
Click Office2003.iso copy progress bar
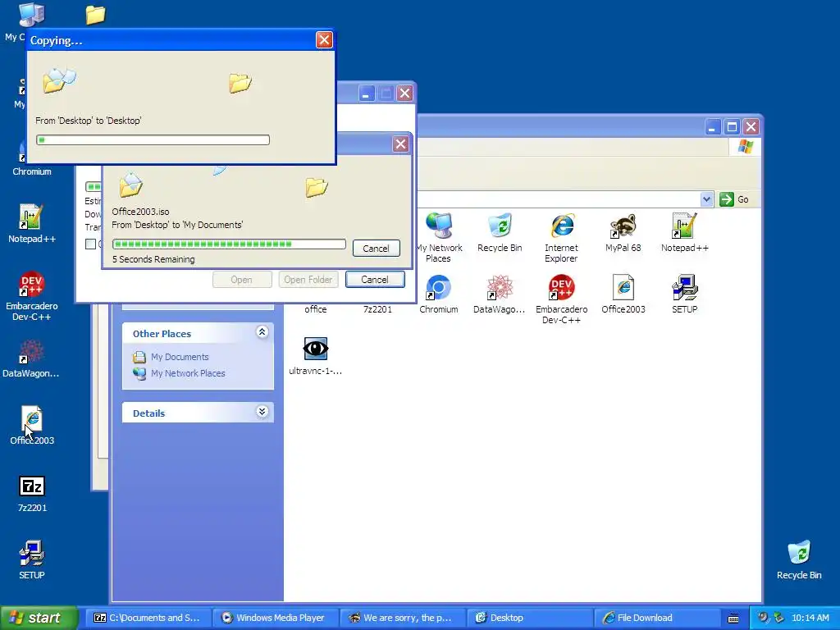coord(229,244)
